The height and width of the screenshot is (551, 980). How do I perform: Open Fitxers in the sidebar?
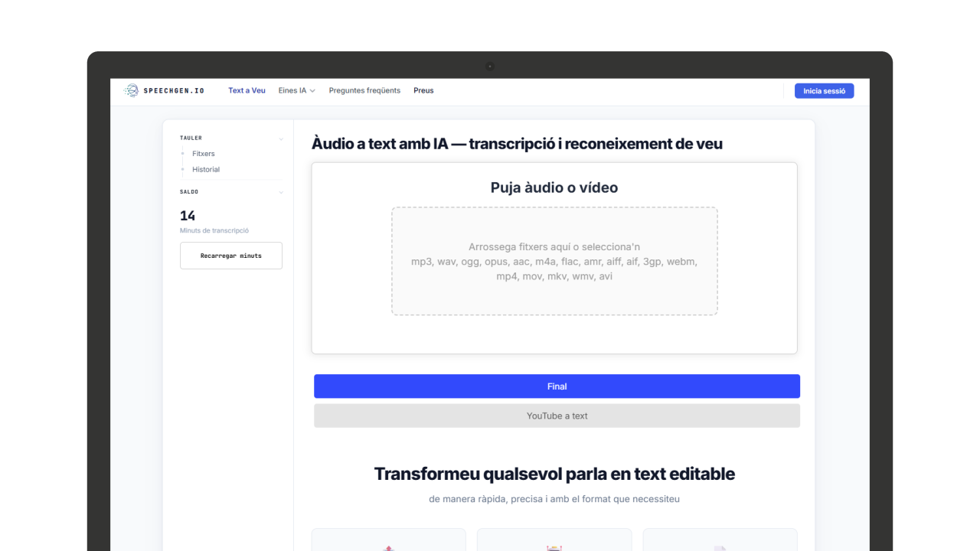(204, 154)
